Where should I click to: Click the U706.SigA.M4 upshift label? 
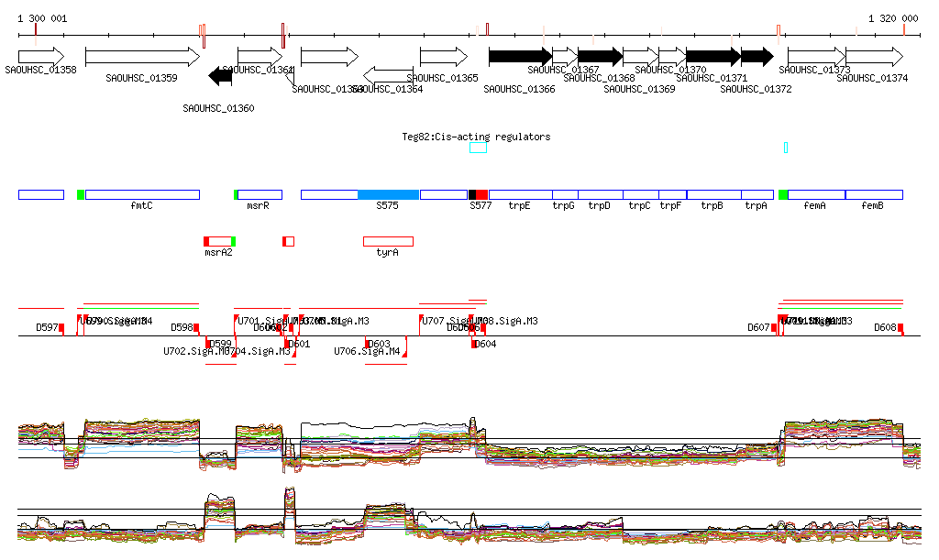(367, 351)
